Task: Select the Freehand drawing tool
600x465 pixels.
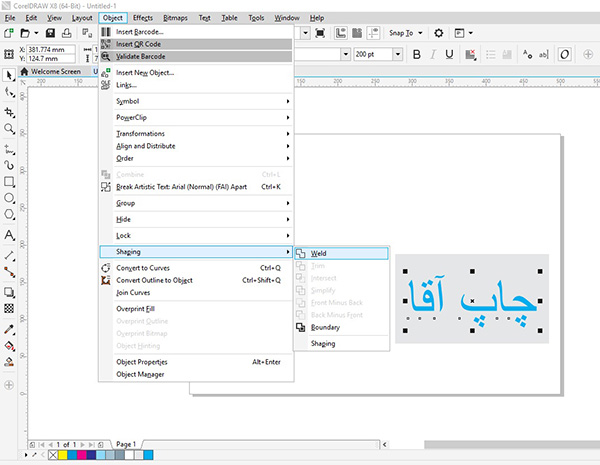Action: click(9, 149)
